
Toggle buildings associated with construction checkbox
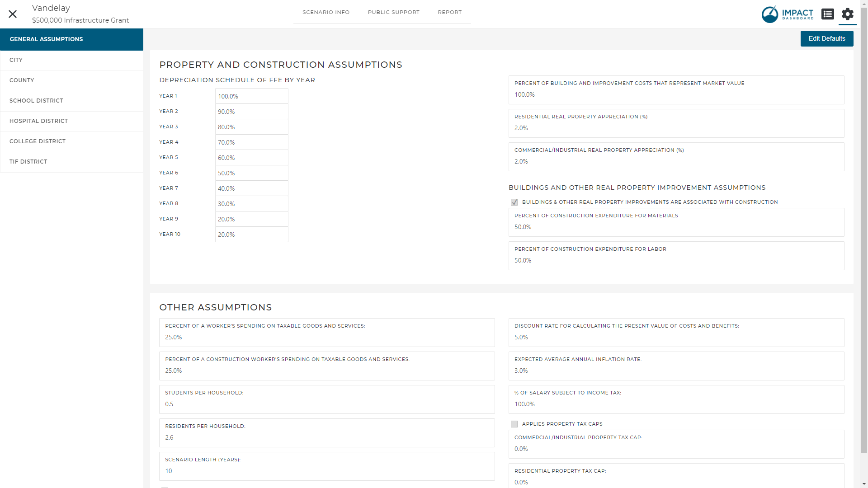514,202
